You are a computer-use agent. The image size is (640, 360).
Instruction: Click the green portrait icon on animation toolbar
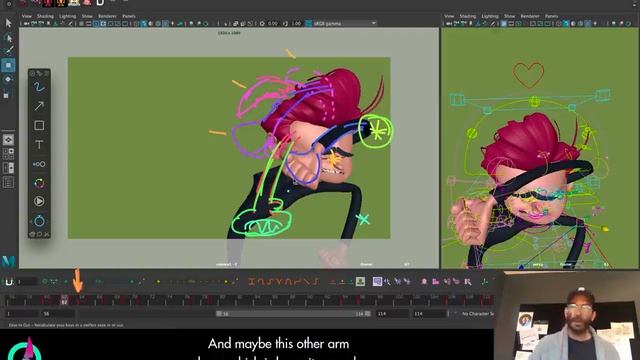360,281
